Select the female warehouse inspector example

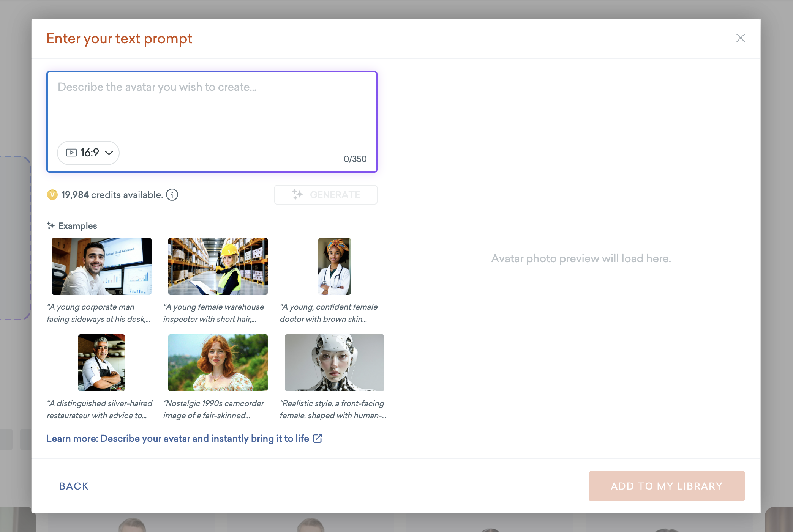click(218, 266)
